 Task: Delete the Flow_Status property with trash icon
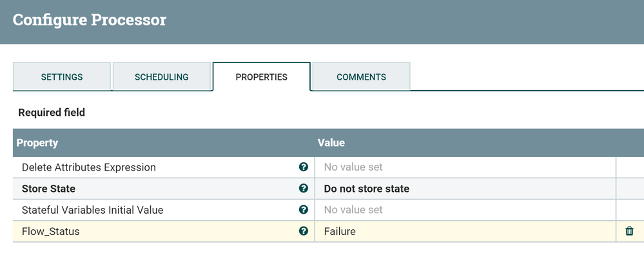pos(630,231)
